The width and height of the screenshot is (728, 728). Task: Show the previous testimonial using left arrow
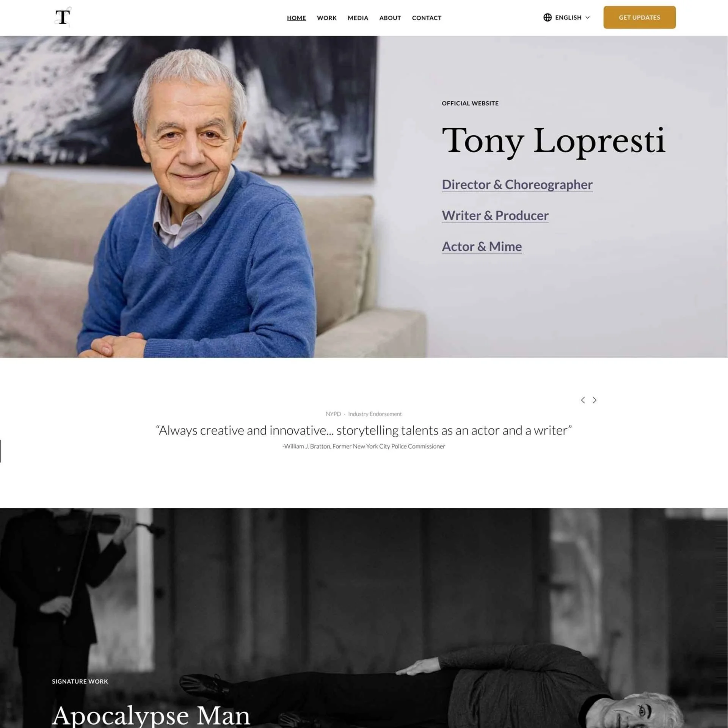[583, 400]
